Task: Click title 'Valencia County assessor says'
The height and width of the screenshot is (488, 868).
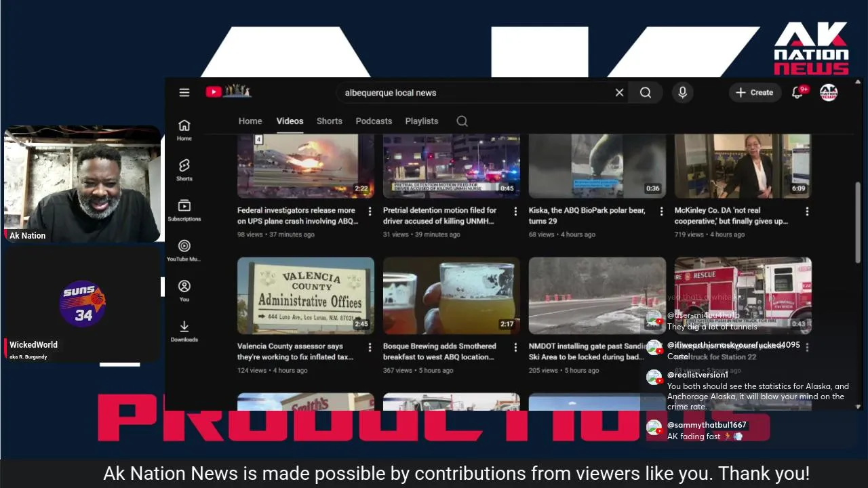Action: coord(295,351)
